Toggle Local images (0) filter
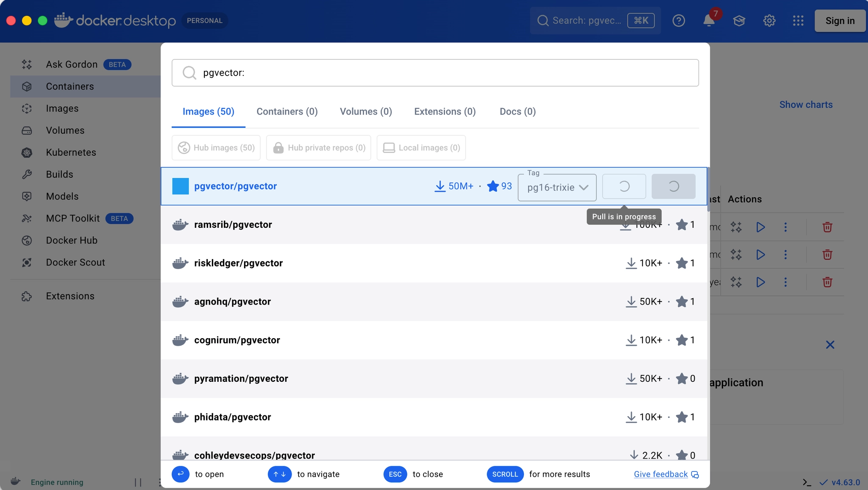The width and height of the screenshot is (868, 490). 421,148
